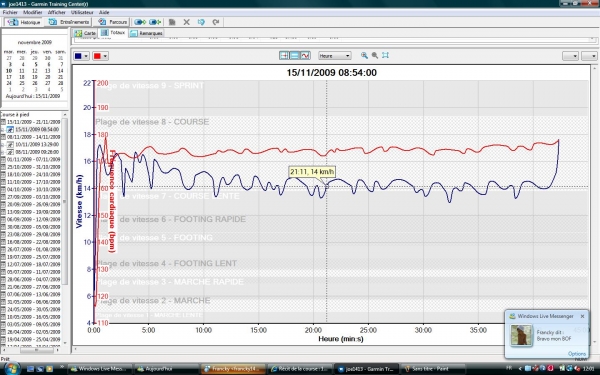Screen dimensions: 600x375
Task: Select day 14 in November calendar
Action: click(60, 71)
